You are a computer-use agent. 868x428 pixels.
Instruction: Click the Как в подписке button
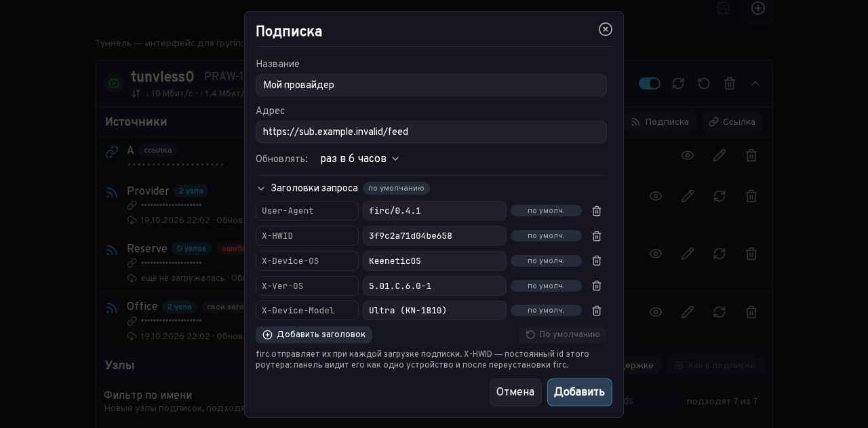[714, 366]
